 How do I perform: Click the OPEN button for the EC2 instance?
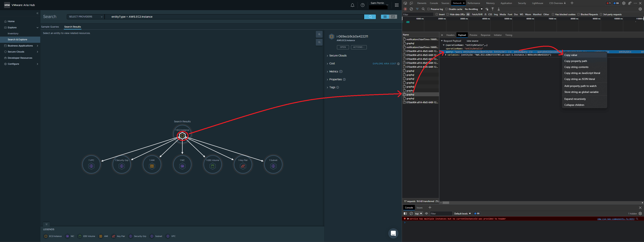tap(343, 47)
